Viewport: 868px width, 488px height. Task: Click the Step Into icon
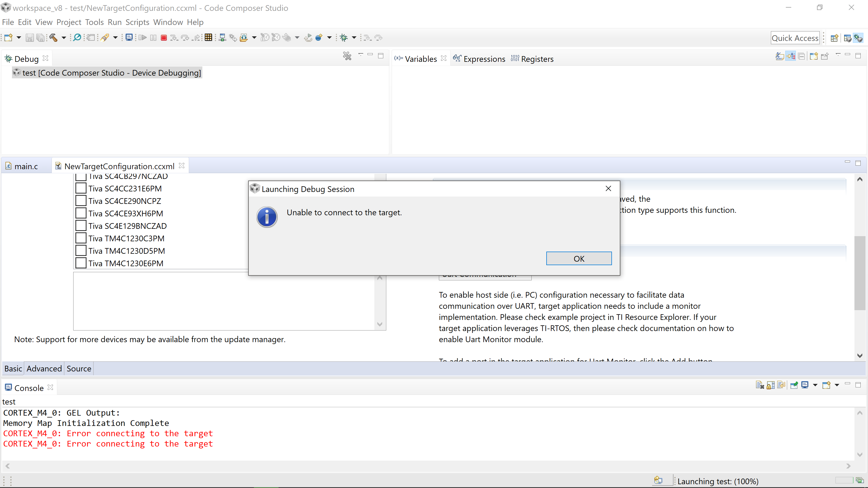click(174, 38)
